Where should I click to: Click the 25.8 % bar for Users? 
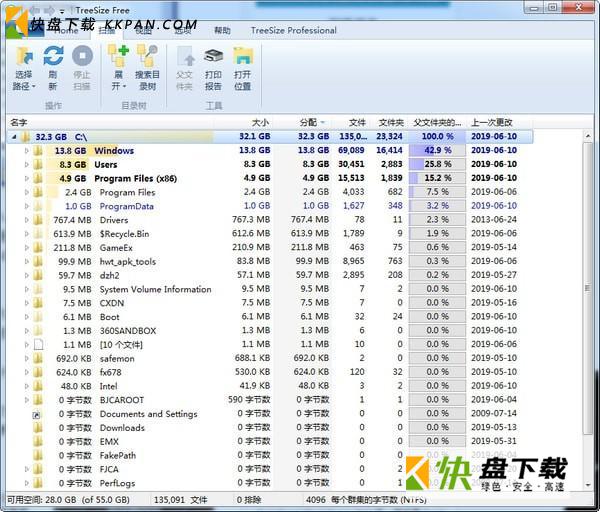pos(437,164)
